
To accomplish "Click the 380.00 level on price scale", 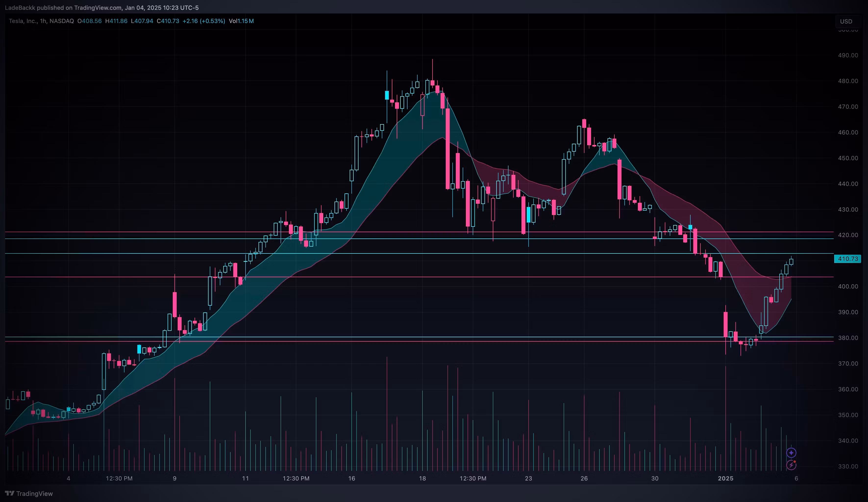I will [848, 338].
